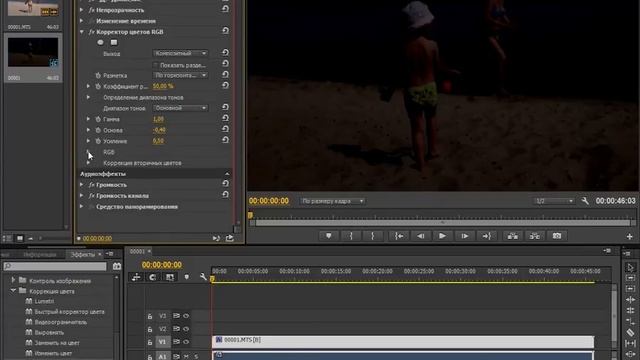The height and width of the screenshot is (360, 640).
Task: Click the Lift button
Action: point(513,236)
